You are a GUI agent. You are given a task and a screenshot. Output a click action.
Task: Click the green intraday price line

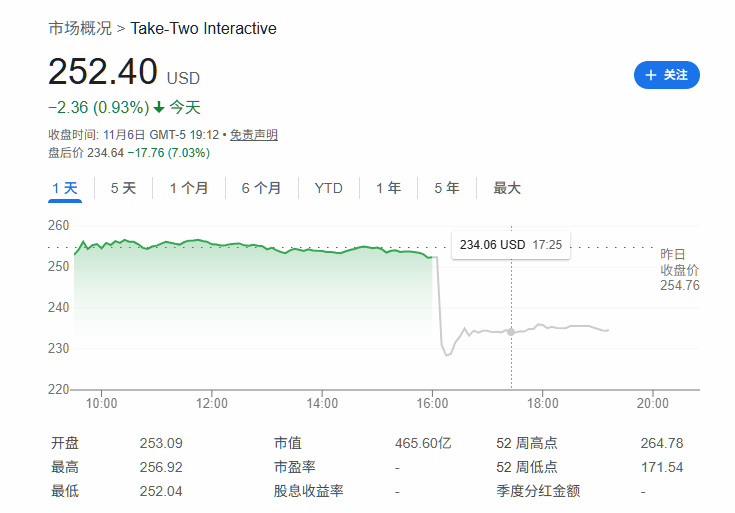[250, 246]
